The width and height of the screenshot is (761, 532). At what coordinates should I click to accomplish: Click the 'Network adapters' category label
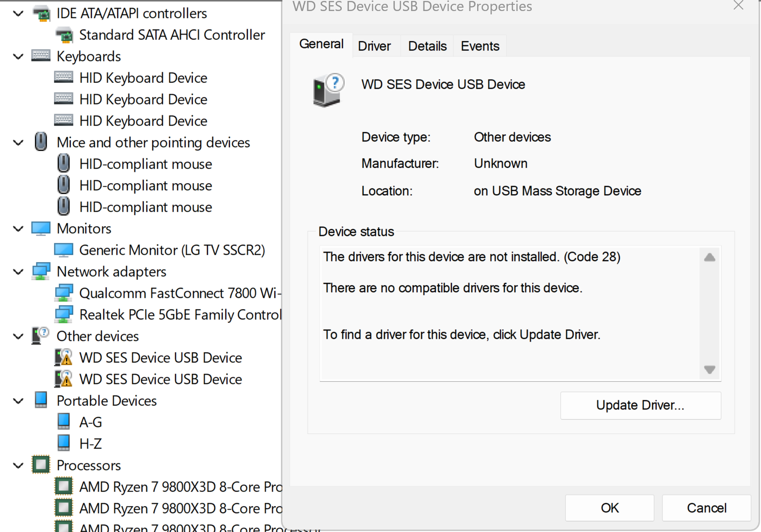pos(112,272)
